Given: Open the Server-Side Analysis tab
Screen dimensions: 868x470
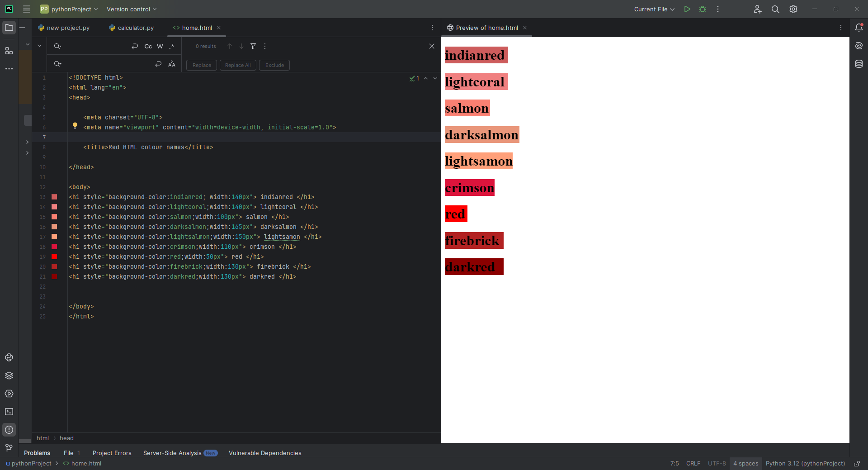Looking at the screenshot, I should click(180, 453).
